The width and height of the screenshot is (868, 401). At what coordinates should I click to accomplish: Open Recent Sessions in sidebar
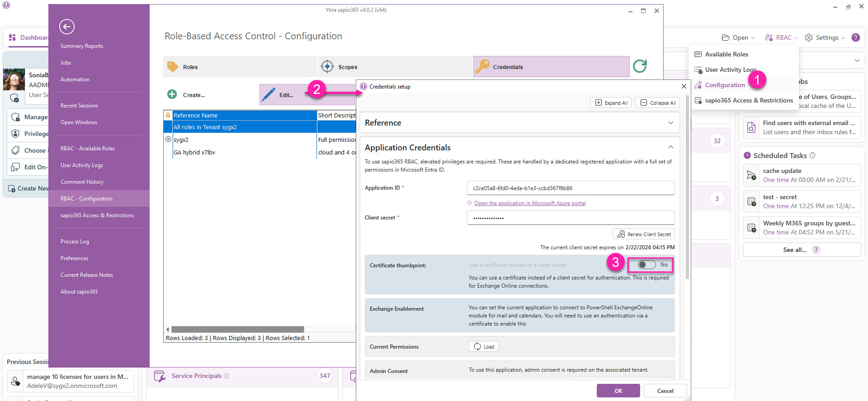click(x=79, y=106)
